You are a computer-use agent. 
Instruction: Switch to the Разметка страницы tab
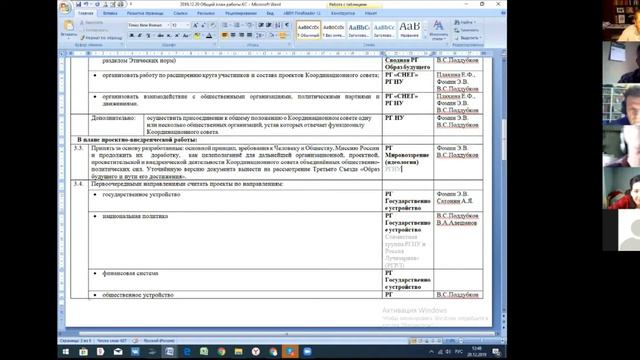pyautogui.click(x=145, y=13)
